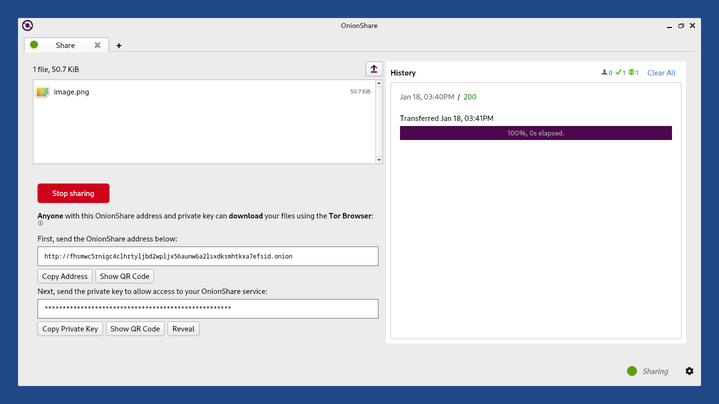Click the green Sharing status indicator

tap(632, 371)
